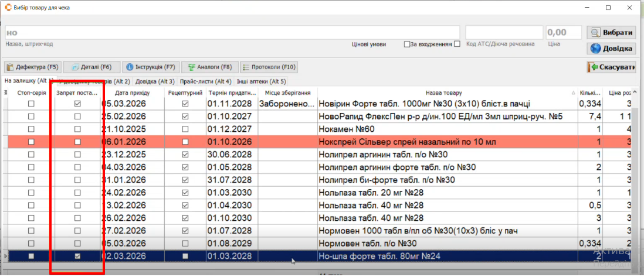Click the Код АТС/Діюча речовина field
The height and width of the screenshot is (277, 644).
[503, 33]
